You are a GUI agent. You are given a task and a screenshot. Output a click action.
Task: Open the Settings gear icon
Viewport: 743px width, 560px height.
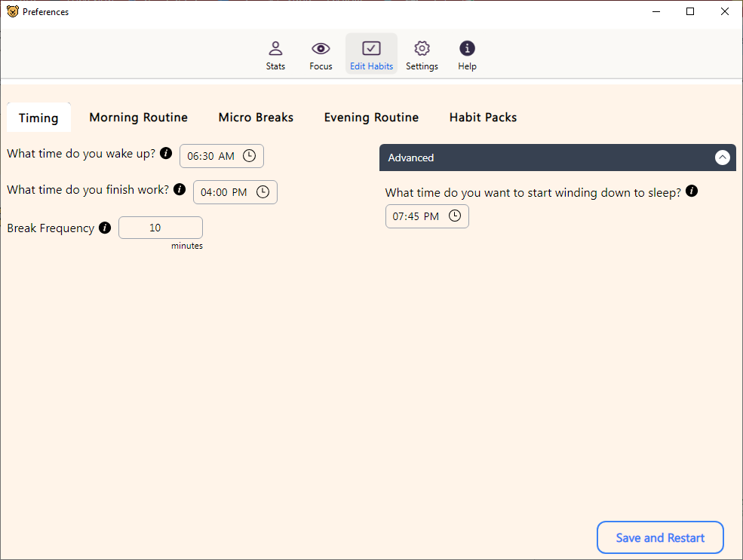422,48
